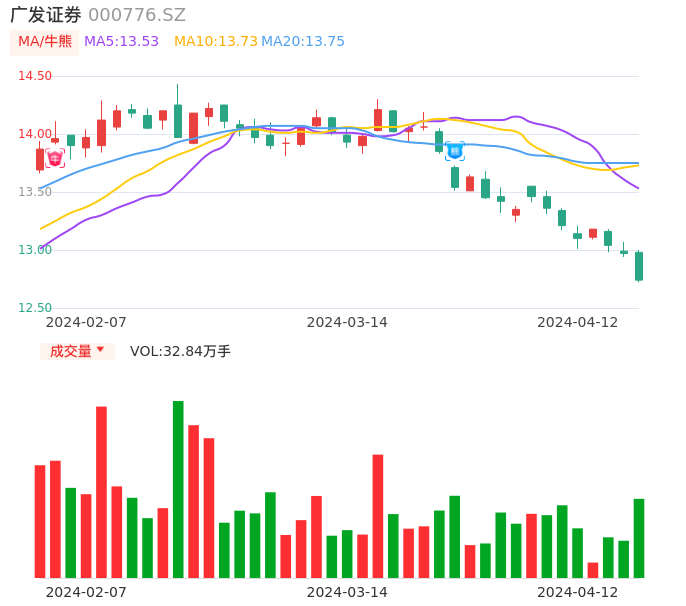Click the 13.00 price axis label
This screenshot has width=686, height=606.
point(35,250)
